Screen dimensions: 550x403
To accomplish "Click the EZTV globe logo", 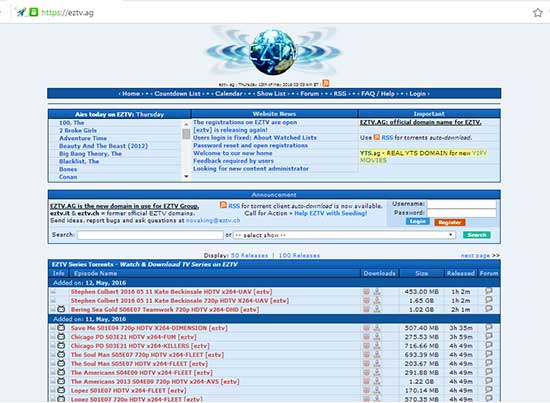I will [x=274, y=52].
